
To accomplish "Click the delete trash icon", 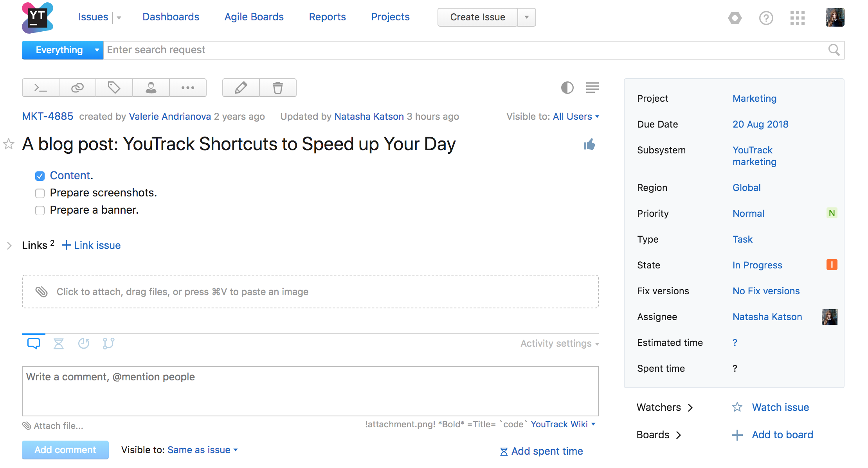I will pyautogui.click(x=278, y=88).
